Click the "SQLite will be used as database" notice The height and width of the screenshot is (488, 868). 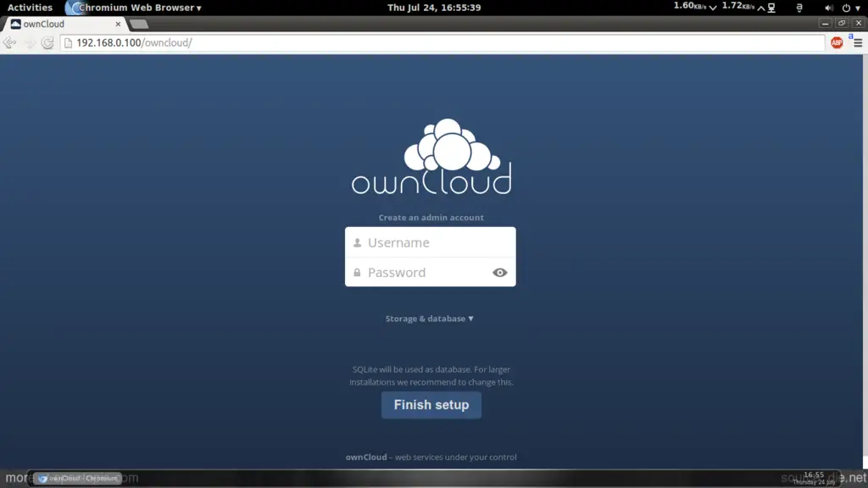(431, 375)
